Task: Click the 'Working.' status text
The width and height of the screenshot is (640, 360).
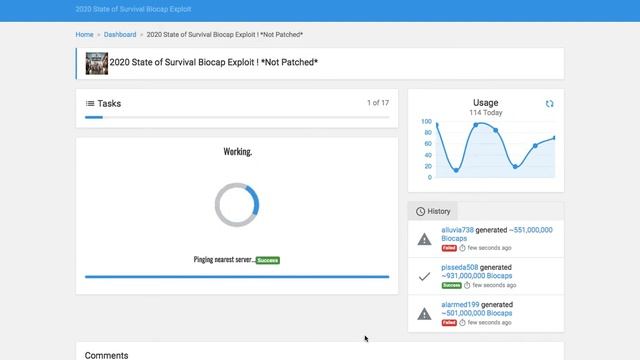Action: point(238,152)
